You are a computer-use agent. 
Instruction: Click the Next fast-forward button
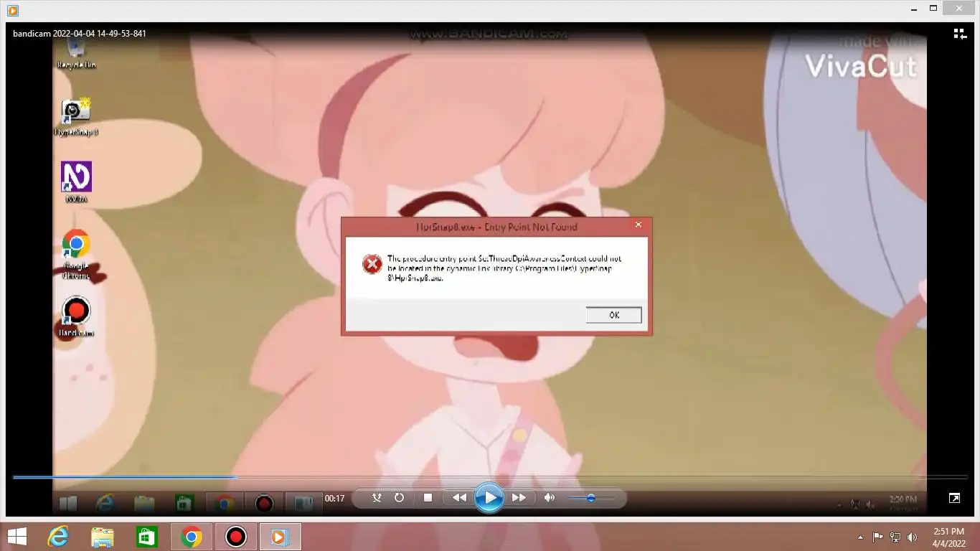(x=519, y=497)
